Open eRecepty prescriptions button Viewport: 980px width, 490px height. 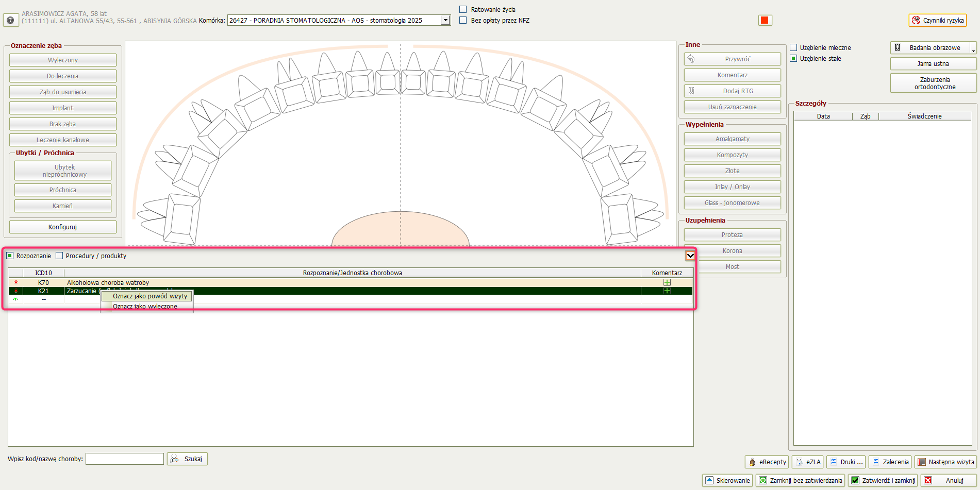pyautogui.click(x=767, y=462)
